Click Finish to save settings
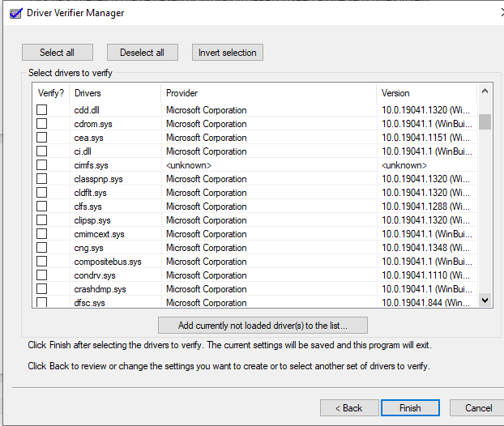This screenshot has width=504, height=426. [x=410, y=407]
